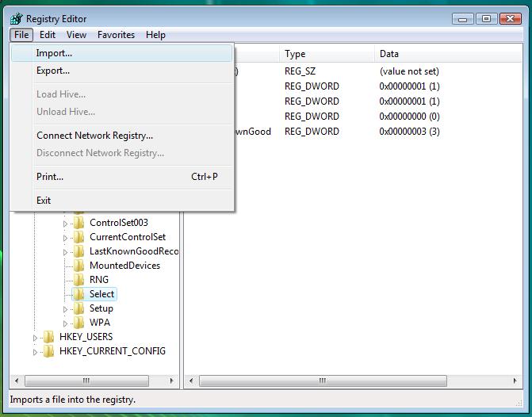Select the HKEY_CURRENT_CONFIG tree label

point(113,351)
